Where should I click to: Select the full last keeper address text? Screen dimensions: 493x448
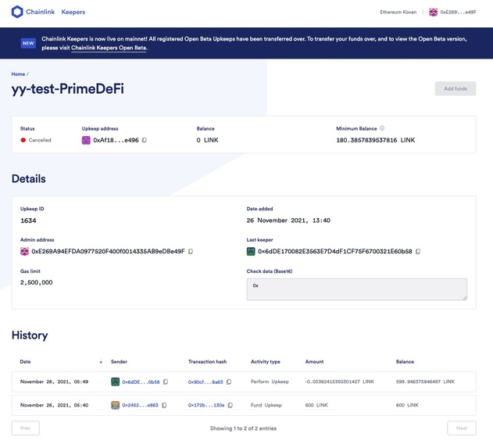(x=335, y=252)
